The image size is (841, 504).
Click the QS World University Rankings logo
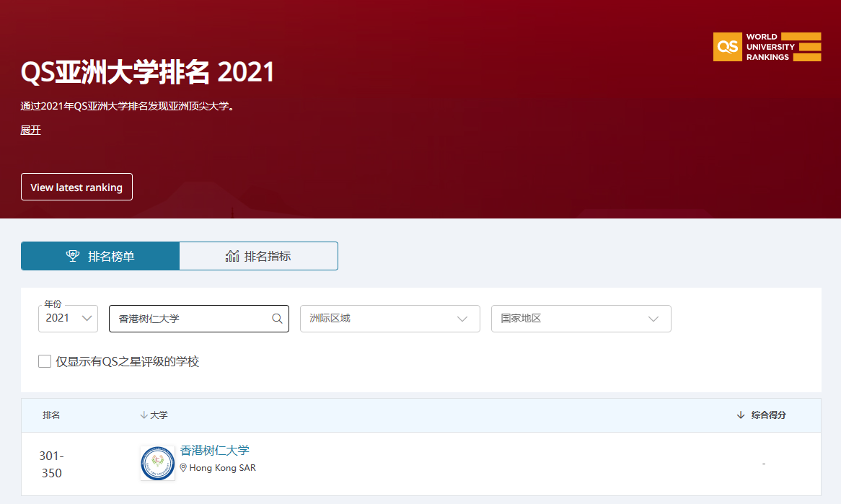[767, 47]
